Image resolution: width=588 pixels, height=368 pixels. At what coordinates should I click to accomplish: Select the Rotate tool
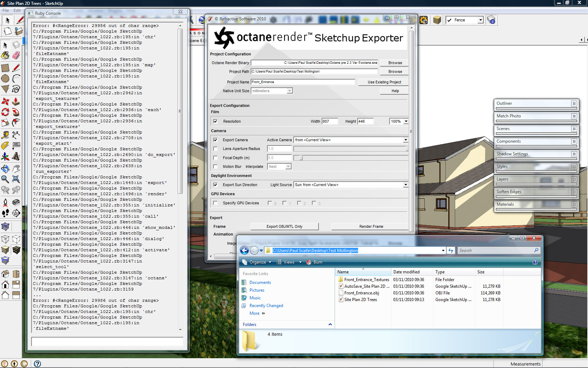tap(5, 112)
